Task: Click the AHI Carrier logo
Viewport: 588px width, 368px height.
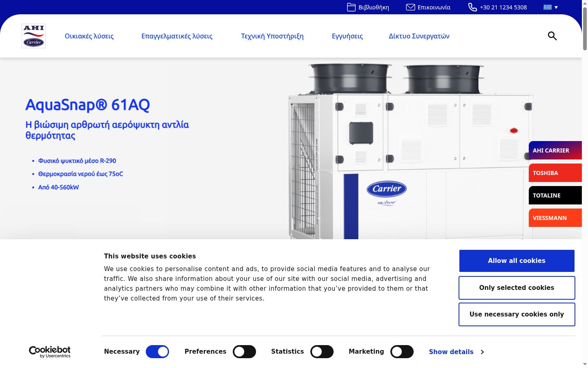Action: point(33,36)
